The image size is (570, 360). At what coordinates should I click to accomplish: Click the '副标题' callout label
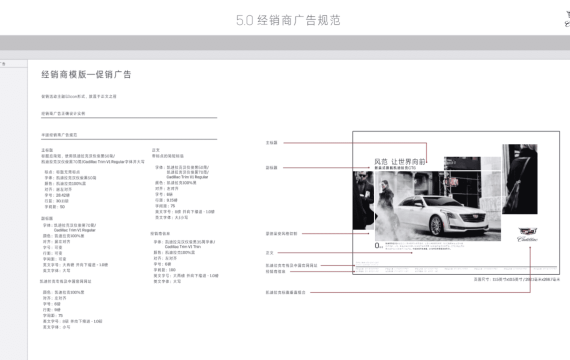(272, 168)
